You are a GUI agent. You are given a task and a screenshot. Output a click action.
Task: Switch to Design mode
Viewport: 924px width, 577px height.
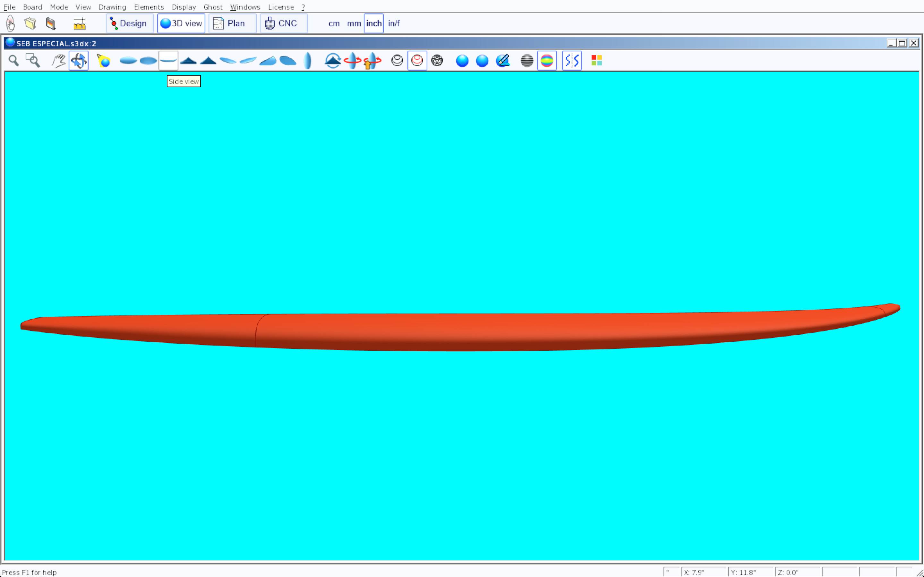pos(129,23)
